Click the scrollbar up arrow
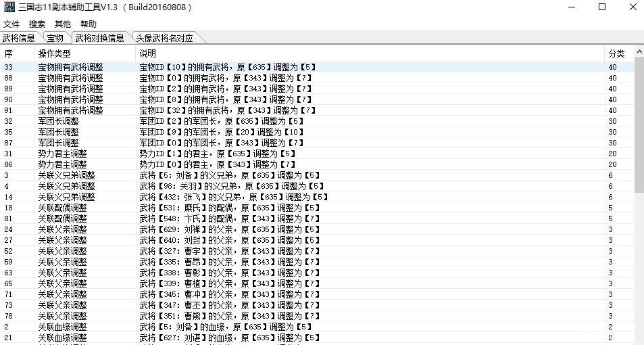This screenshot has width=644, height=345. point(639,52)
